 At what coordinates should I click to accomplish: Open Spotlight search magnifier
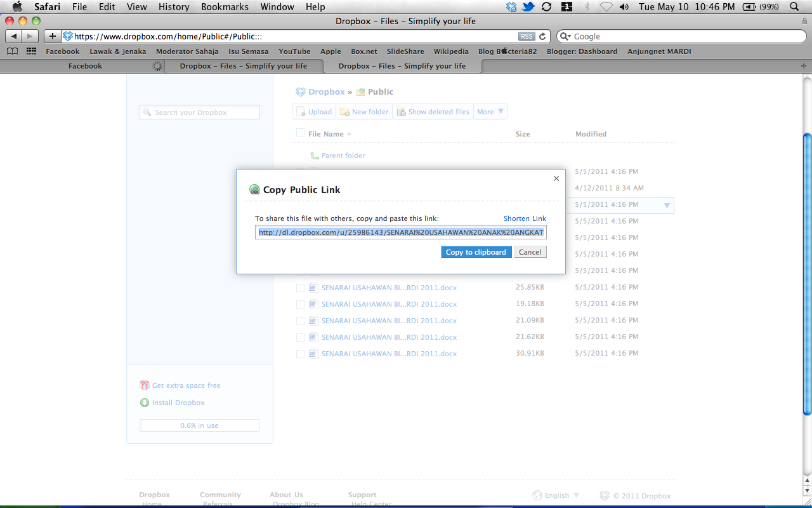click(x=795, y=7)
